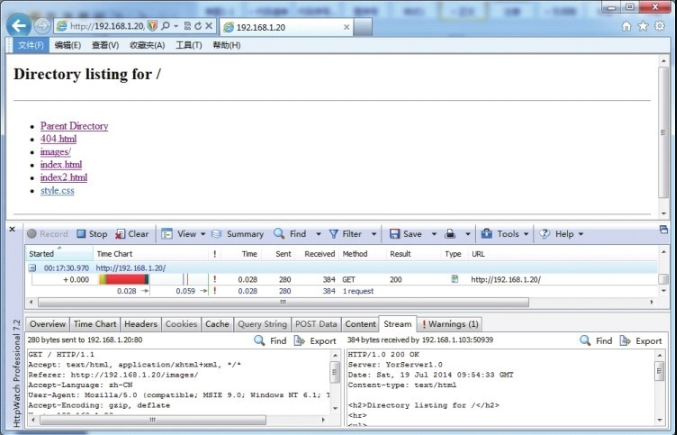Click Find in the received stream pane
This screenshot has width=677, height=435.
[596, 340]
